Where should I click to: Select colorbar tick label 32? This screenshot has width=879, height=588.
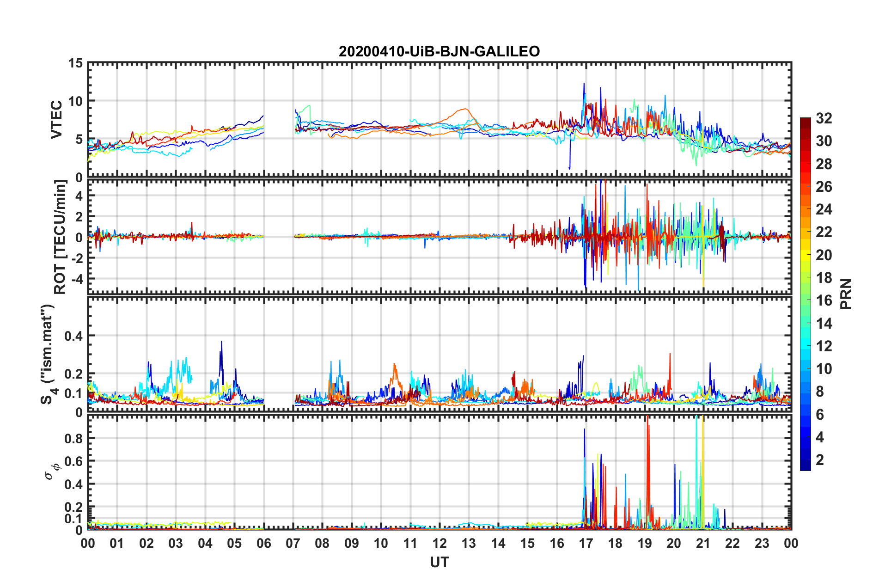tap(824, 118)
